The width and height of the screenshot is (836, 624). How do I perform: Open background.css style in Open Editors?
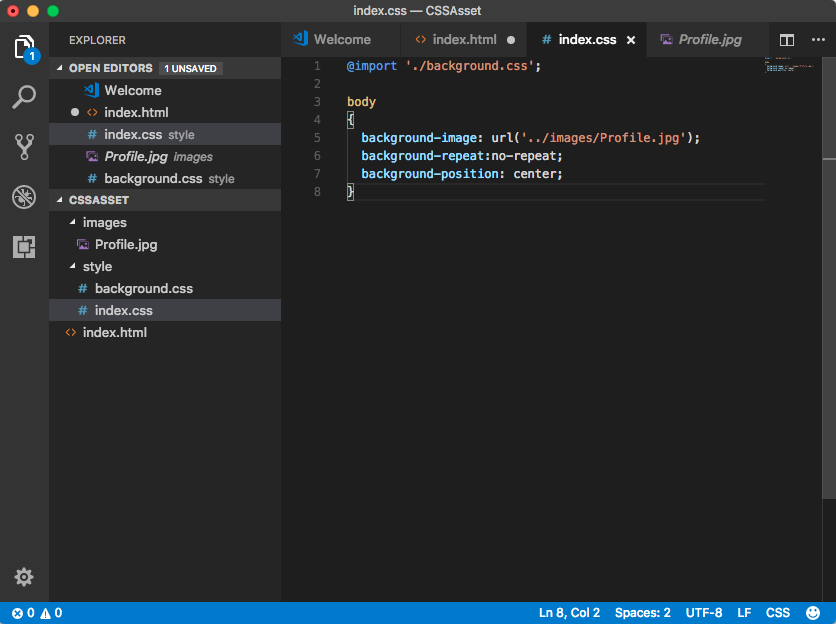(165, 179)
